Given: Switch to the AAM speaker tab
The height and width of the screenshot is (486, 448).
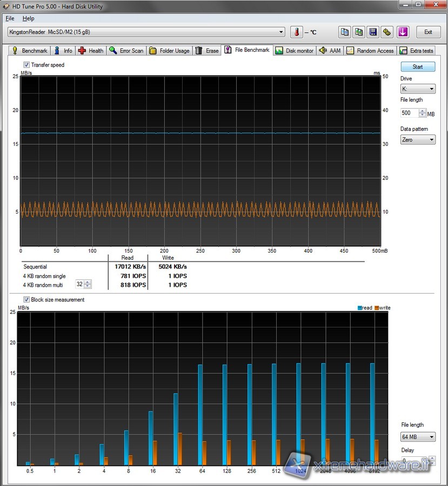Looking at the screenshot, I should [330, 51].
